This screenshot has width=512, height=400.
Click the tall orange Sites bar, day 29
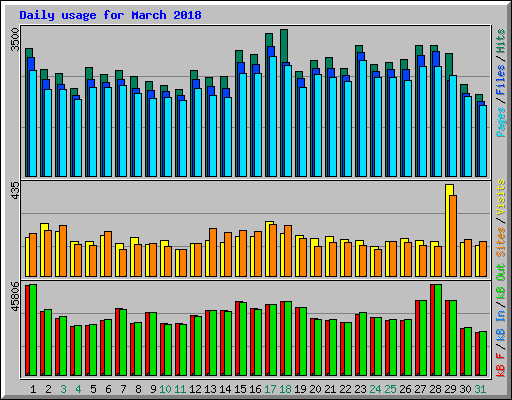coord(453,236)
